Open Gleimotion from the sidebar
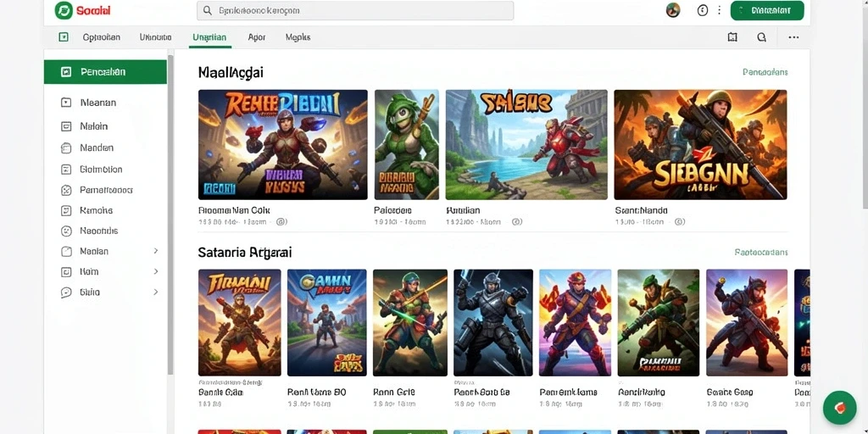Screen dimensions: 868x434 point(101,170)
